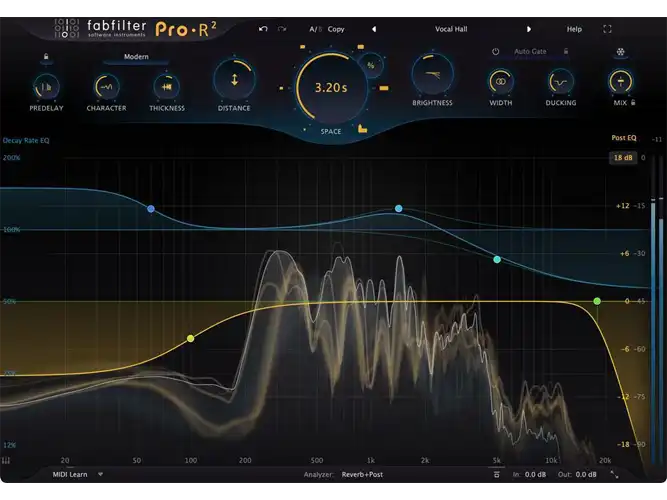Screen dimensions: 667x500
Task: Select the Post EQ label
Action: click(624, 138)
